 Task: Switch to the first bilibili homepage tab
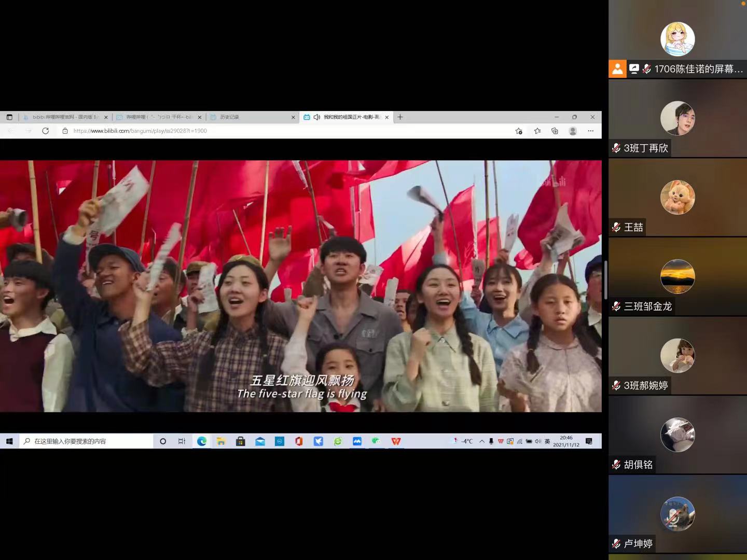pyautogui.click(x=63, y=117)
